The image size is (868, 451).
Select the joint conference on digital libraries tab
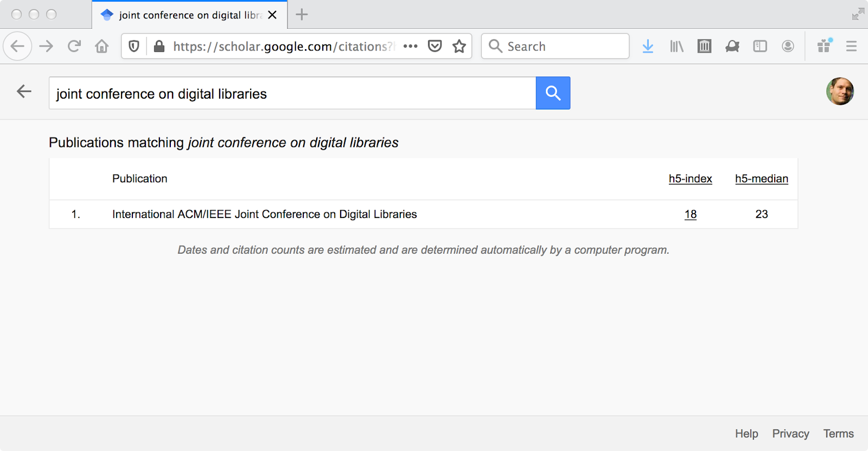[x=189, y=15]
